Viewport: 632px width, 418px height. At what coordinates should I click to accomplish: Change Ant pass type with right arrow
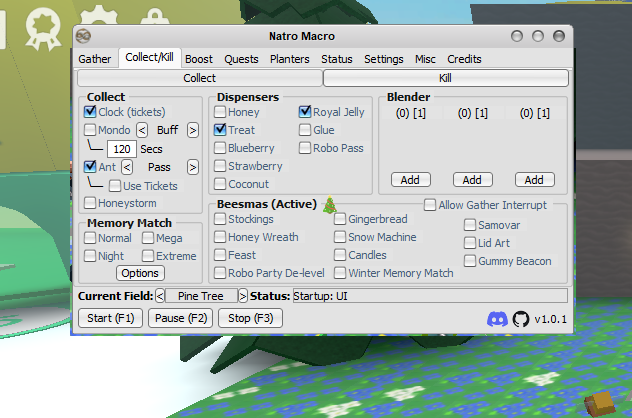coord(193,167)
